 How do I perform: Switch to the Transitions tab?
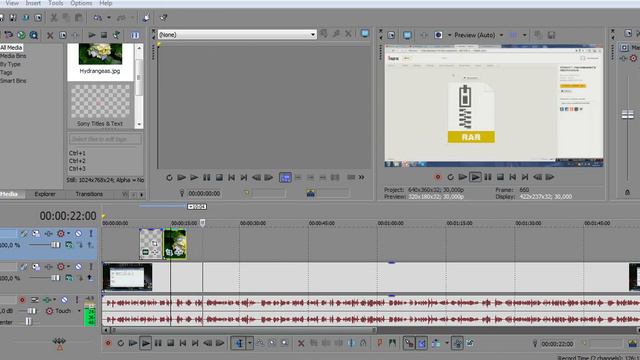[x=89, y=194]
